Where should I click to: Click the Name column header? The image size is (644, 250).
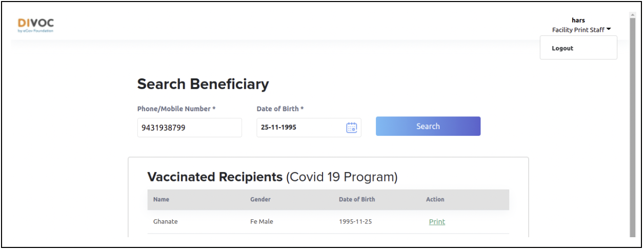(x=161, y=199)
